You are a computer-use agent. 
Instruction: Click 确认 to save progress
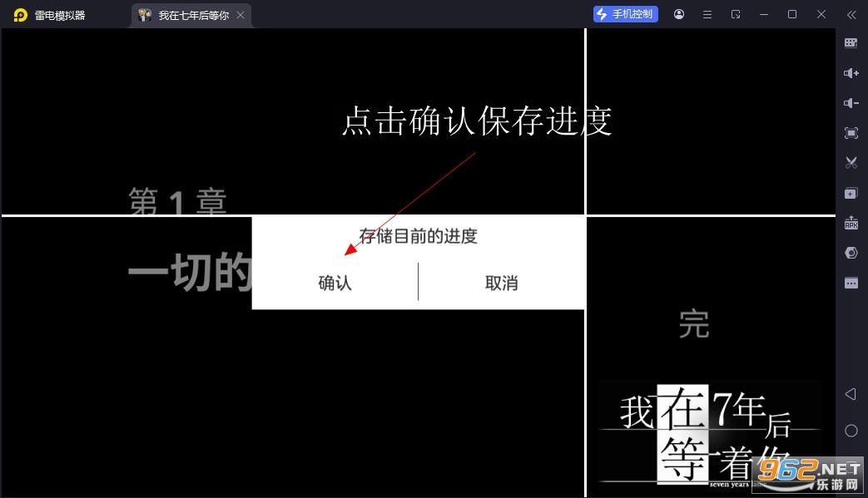coord(335,284)
